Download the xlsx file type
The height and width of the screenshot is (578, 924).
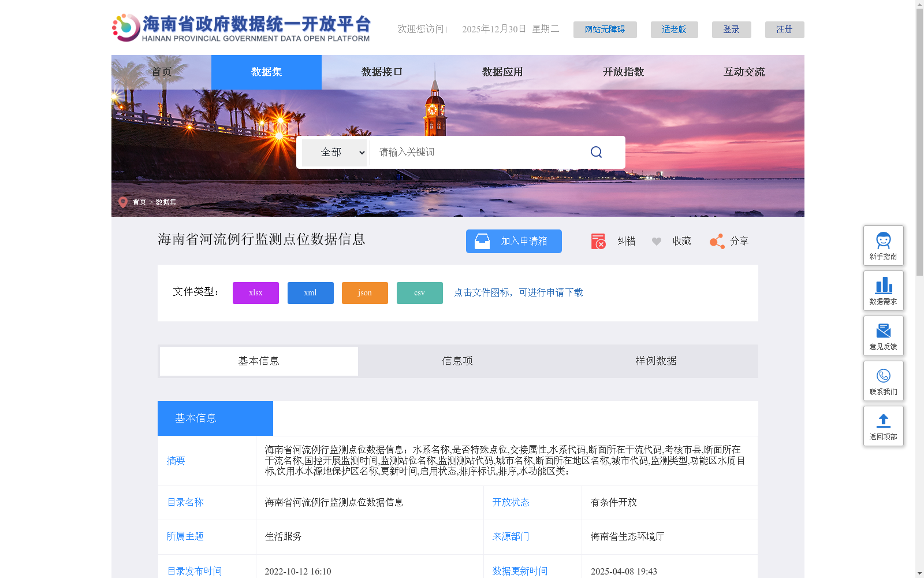(256, 293)
